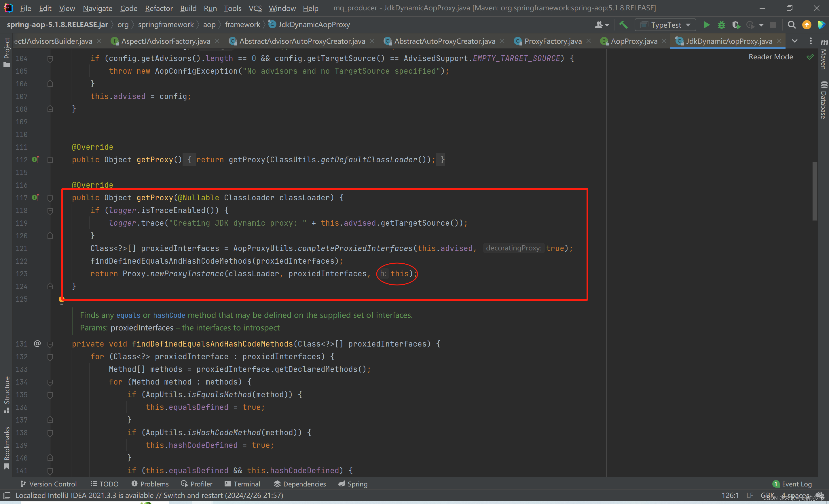Click the Build project hammer icon
Screen dimensions: 829x504
(623, 25)
